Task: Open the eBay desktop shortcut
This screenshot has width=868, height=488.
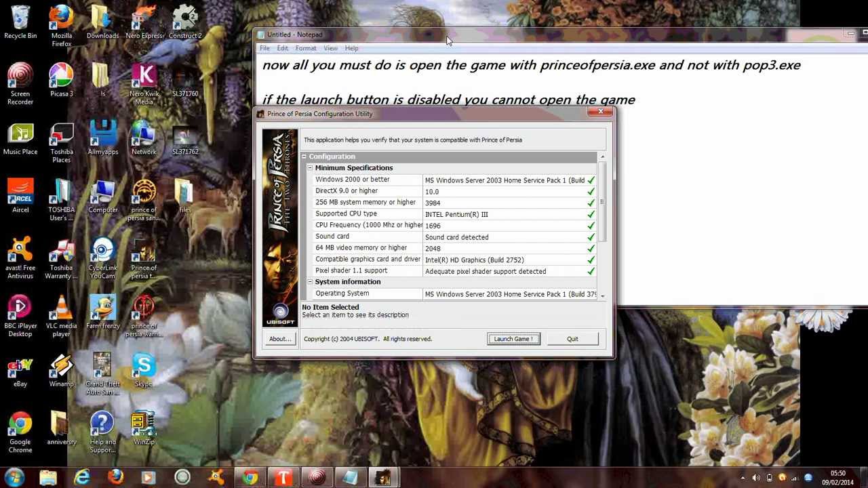Action: point(20,371)
